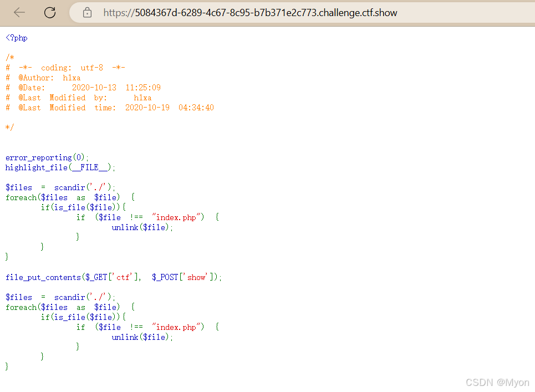Click the 'show' POST parameter string
The height and width of the screenshot is (392, 535).
click(x=196, y=277)
